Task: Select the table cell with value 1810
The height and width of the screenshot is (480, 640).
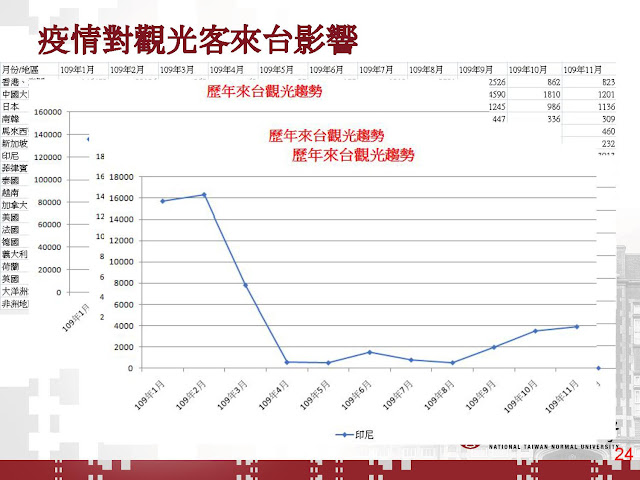Action: click(x=551, y=94)
